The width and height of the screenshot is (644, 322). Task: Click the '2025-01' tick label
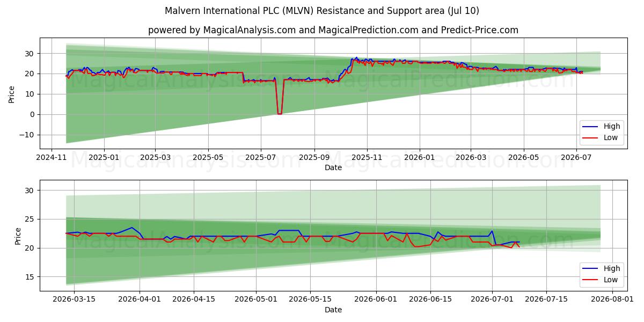point(104,157)
